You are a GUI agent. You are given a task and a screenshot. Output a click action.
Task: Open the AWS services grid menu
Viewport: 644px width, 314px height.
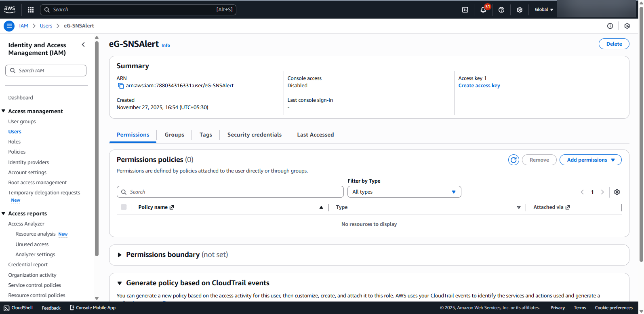(31, 10)
